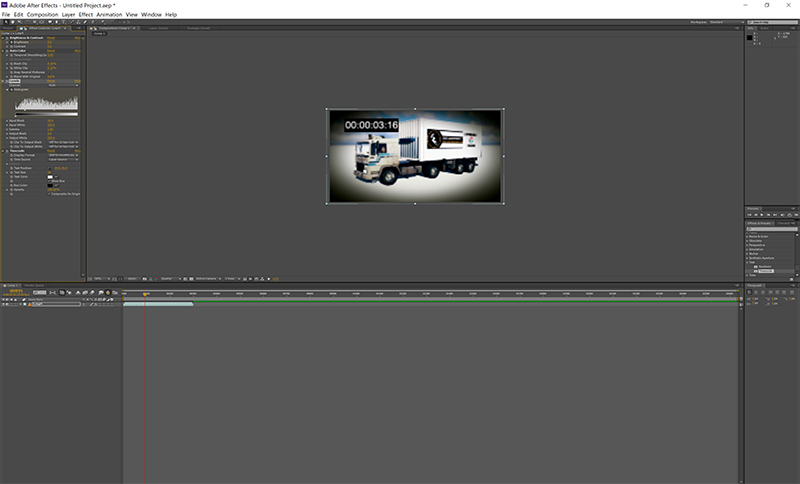Open the File menu
Viewport: 800px width, 484px height.
pos(6,14)
